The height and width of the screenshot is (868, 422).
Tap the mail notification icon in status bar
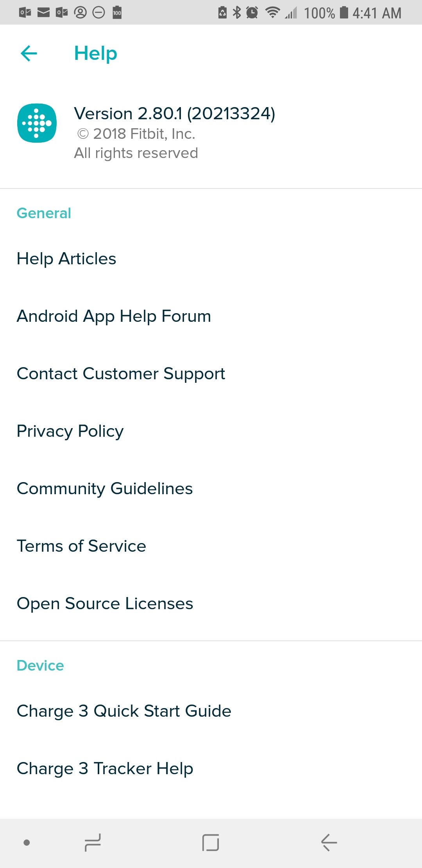pos(43,13)
